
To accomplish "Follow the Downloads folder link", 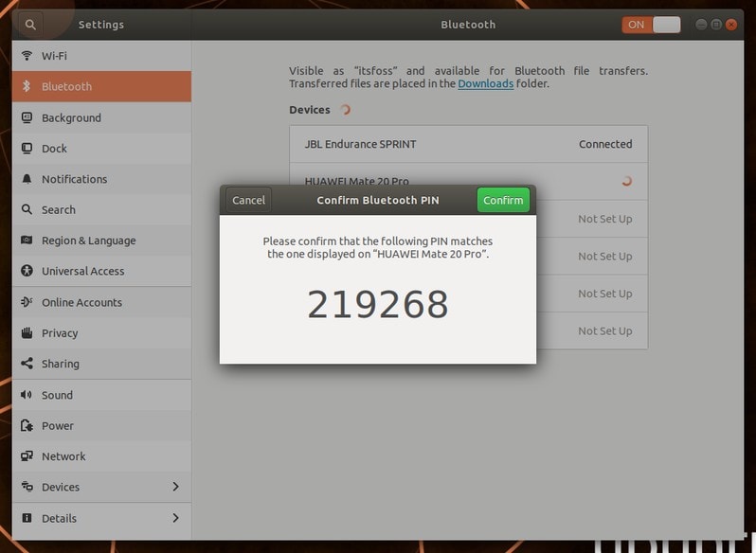I will click(x=485, y=84).
